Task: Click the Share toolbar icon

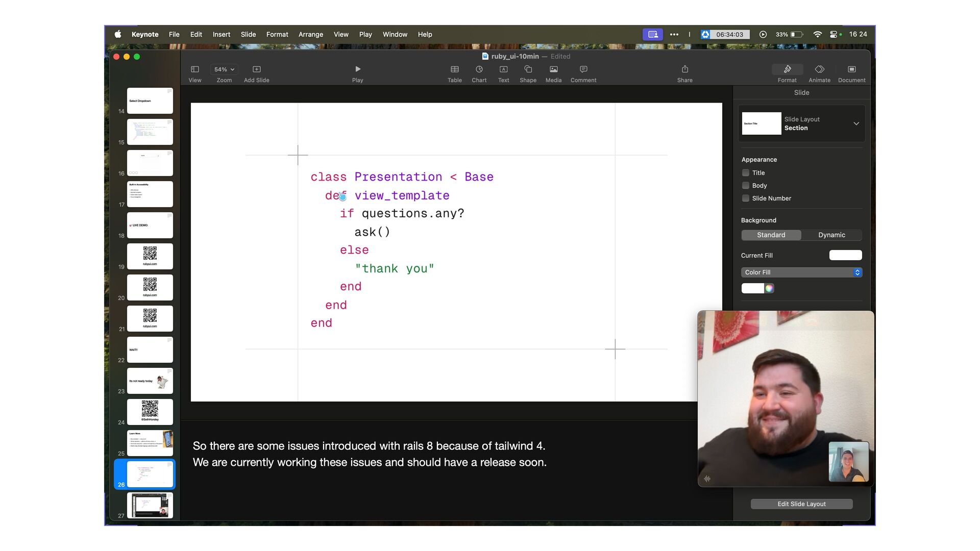Action: (684, 69)
